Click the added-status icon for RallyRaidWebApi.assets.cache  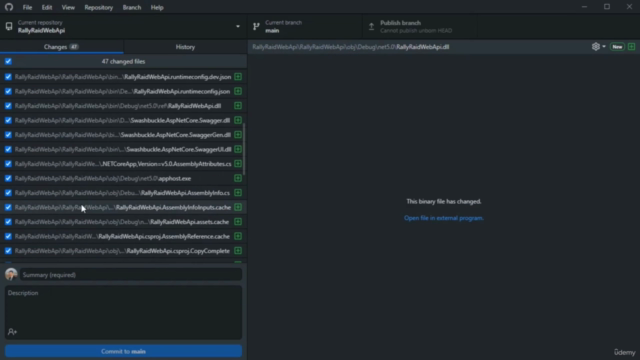point(238,222)
